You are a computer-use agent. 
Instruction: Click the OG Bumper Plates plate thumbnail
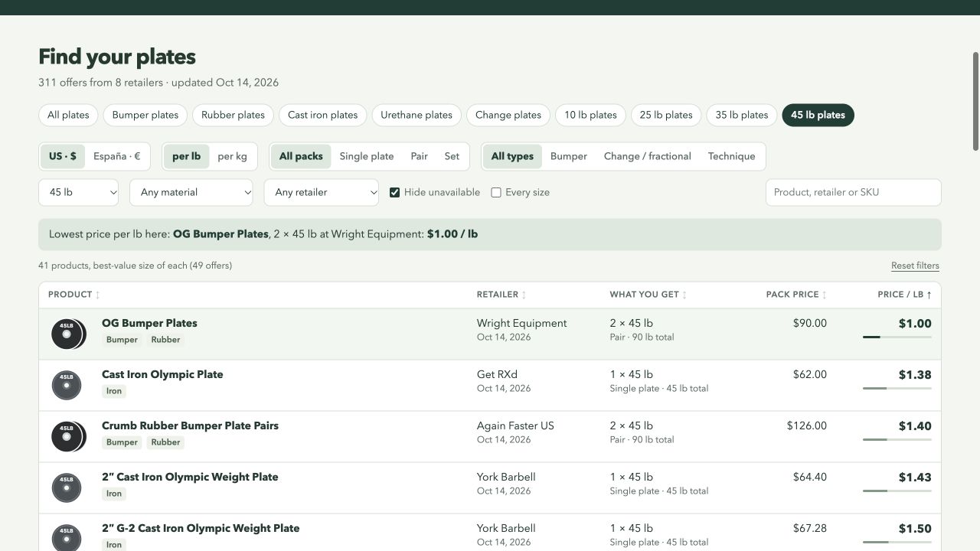click(68, 334)
